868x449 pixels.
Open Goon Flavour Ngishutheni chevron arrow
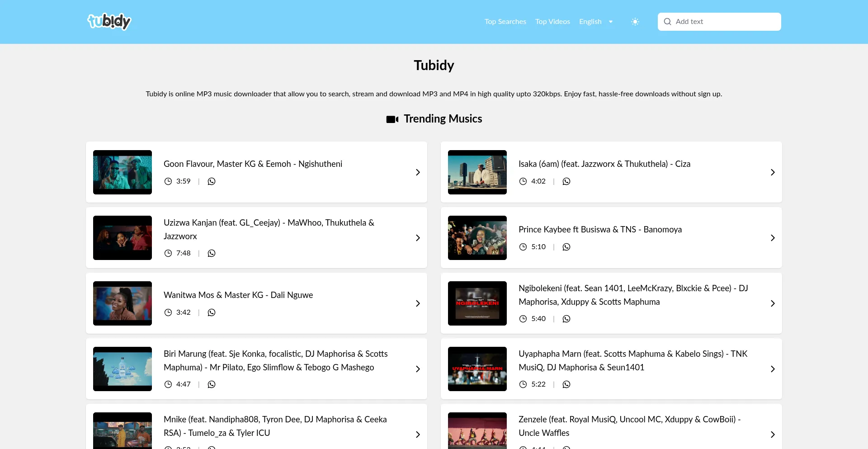(x=418, y=172)
